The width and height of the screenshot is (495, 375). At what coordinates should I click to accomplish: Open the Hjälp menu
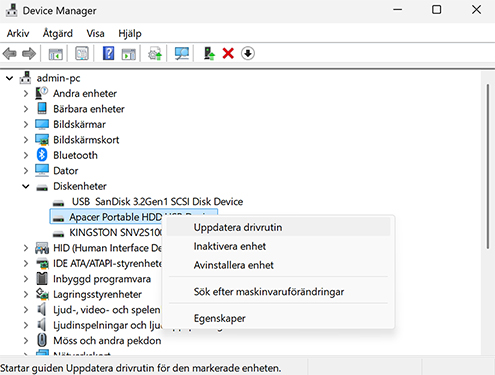[x=130, y=33]
